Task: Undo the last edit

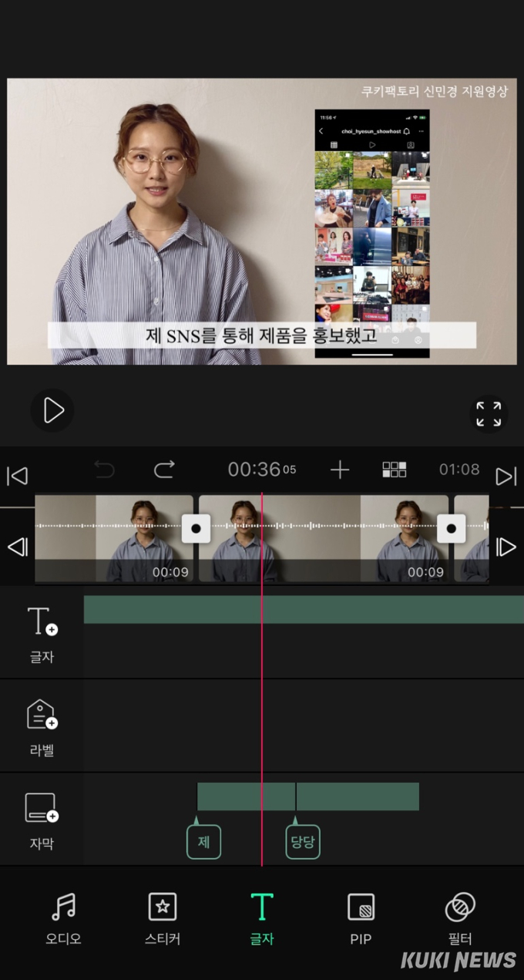Action: point(104,469)
